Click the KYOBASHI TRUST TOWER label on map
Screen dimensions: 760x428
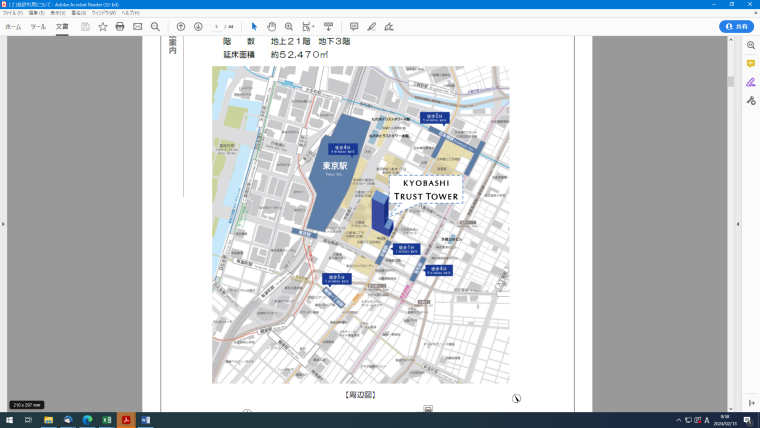pyautogui.click(x=426, y=190)
